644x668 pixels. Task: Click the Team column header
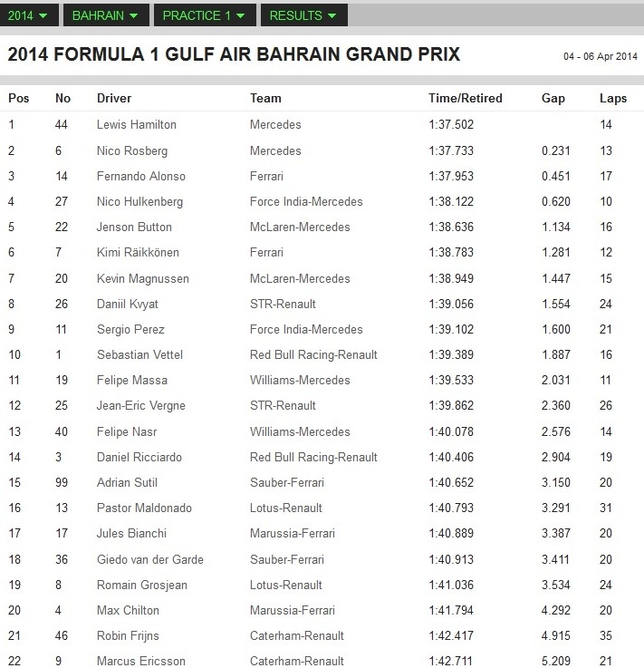pos(265,98)
